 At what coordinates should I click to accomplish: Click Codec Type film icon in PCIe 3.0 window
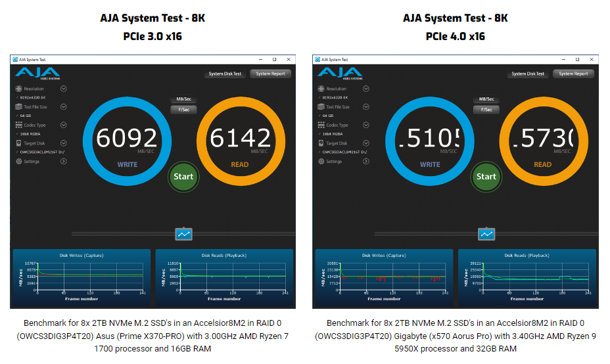click(x=18, y=125)
